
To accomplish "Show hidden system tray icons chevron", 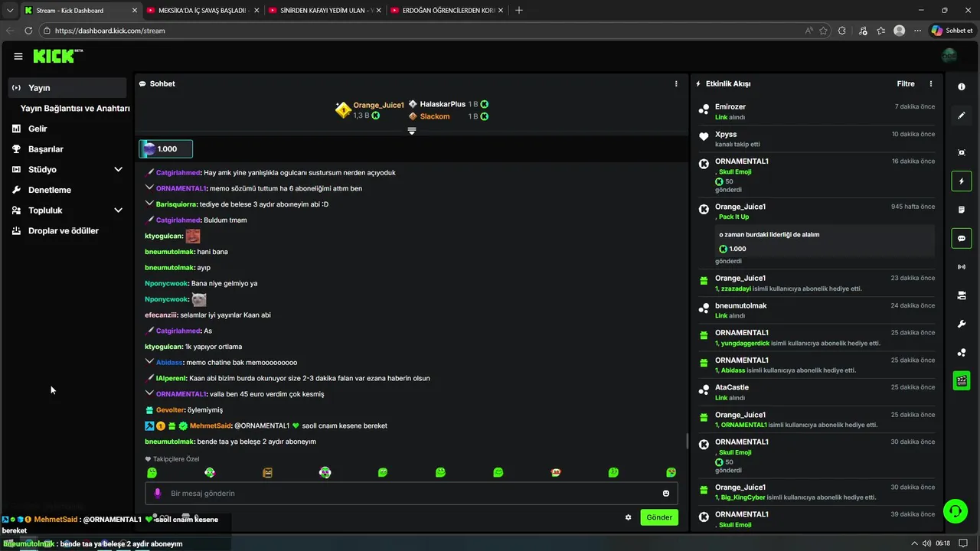I will 914,543.
